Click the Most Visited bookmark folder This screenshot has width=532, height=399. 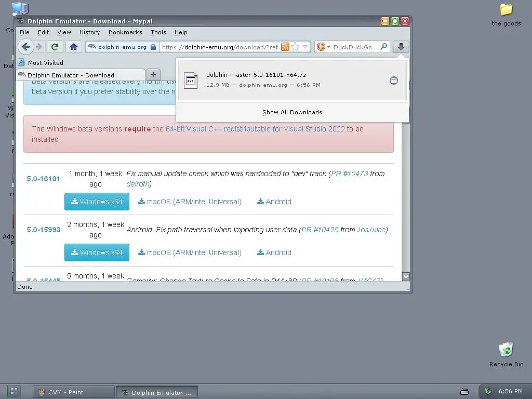(41, 63)
